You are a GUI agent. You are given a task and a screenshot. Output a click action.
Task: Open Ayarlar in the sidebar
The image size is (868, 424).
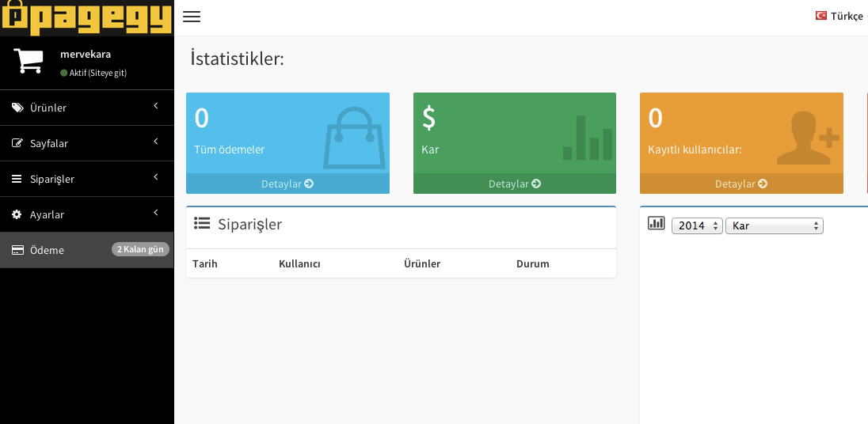(x=87, y=214)
